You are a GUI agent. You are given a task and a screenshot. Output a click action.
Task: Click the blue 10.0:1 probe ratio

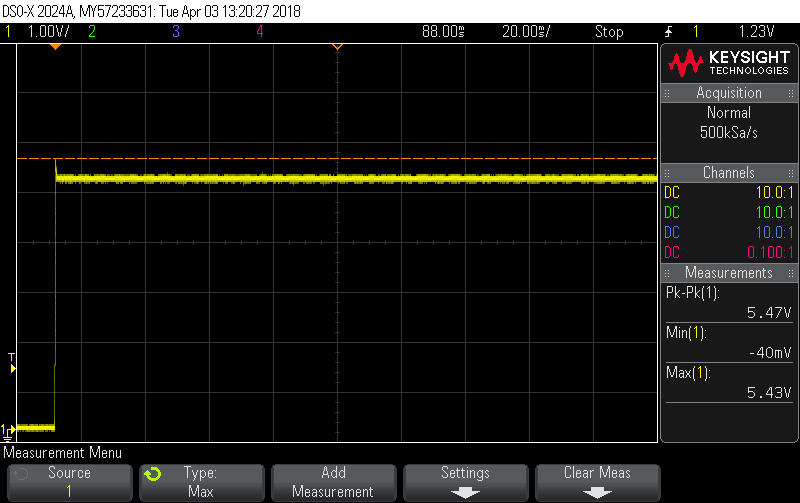(x=774, y=232)
